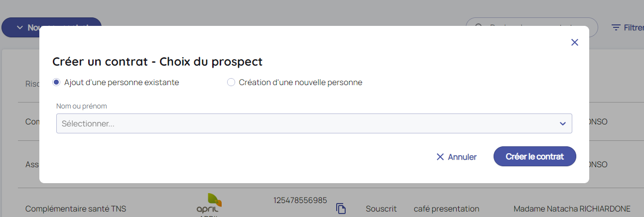The image size is (644, 217).
Task: Close the contract creation dialog
Action: pyautogui.click(x=574, y=42)
